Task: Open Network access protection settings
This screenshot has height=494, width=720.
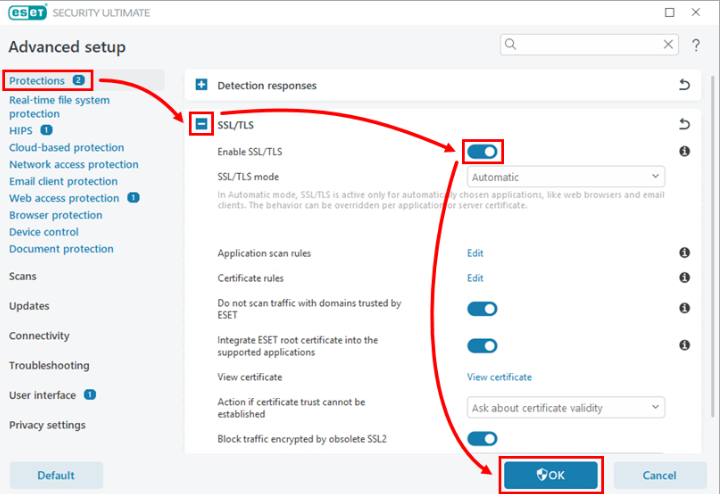Action: pos(73,164)
